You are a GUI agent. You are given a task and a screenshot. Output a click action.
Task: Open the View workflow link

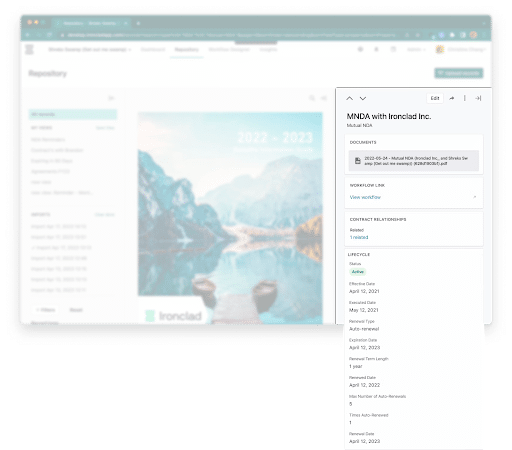(365, 197)
